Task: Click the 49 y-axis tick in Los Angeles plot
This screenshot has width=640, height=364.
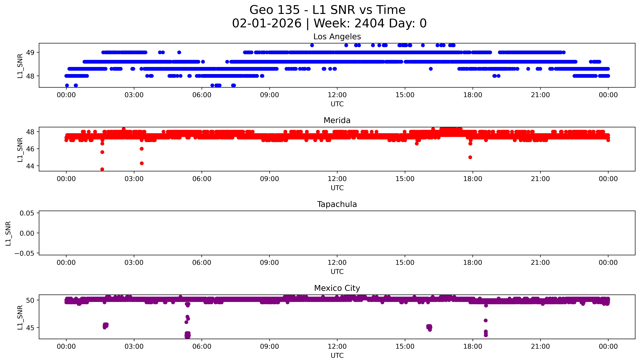Action: point(30,52)
